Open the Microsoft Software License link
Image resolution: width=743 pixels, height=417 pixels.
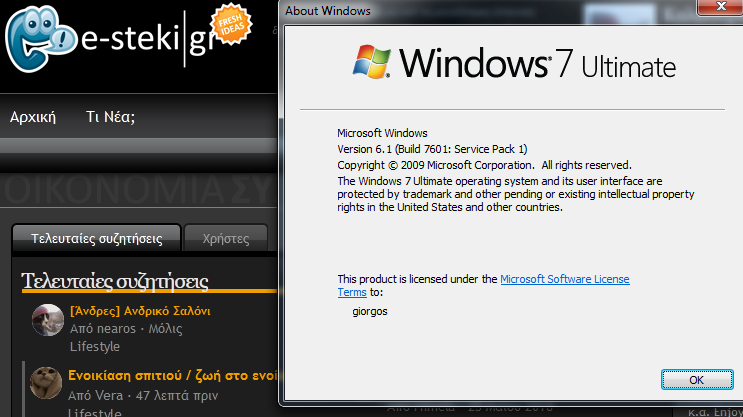tap(564, 279)
